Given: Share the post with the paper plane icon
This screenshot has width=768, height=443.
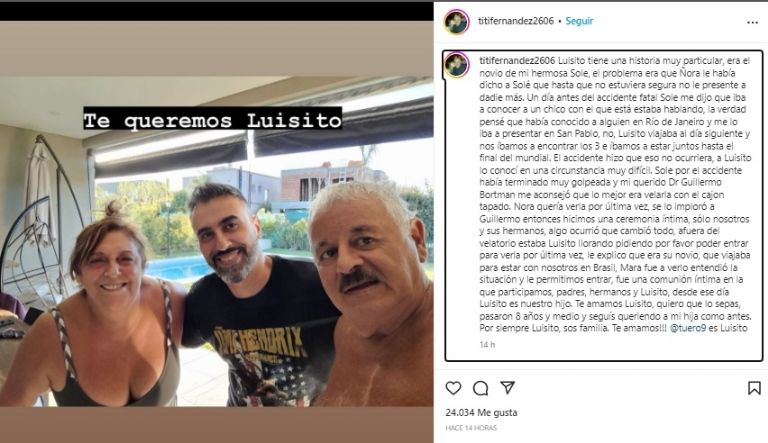Looking at the screenshot, I should pyautogui.click(x=507, y=388).
